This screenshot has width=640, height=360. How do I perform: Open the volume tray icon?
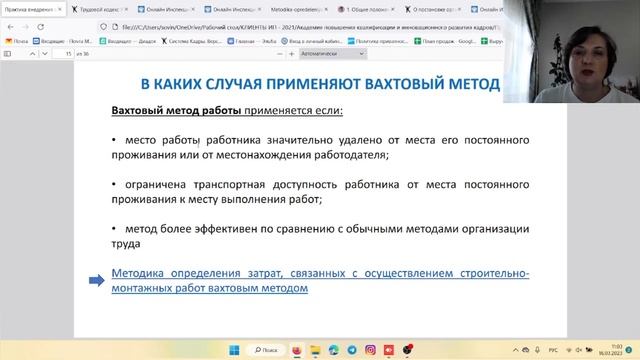coord(578,350)
